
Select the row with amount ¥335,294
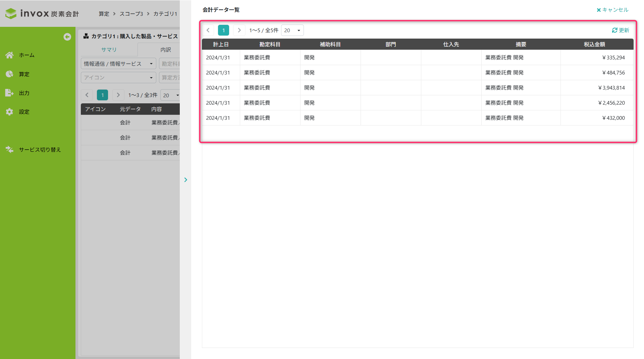pyautogui.click(x=418, y=57)
